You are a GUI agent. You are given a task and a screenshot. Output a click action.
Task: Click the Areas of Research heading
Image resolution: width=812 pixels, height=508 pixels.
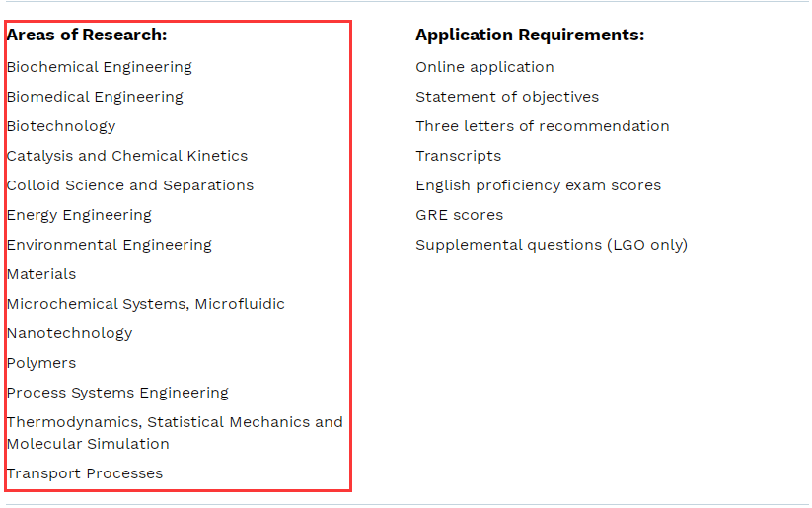pyautogui.click(x=87, y=35)
